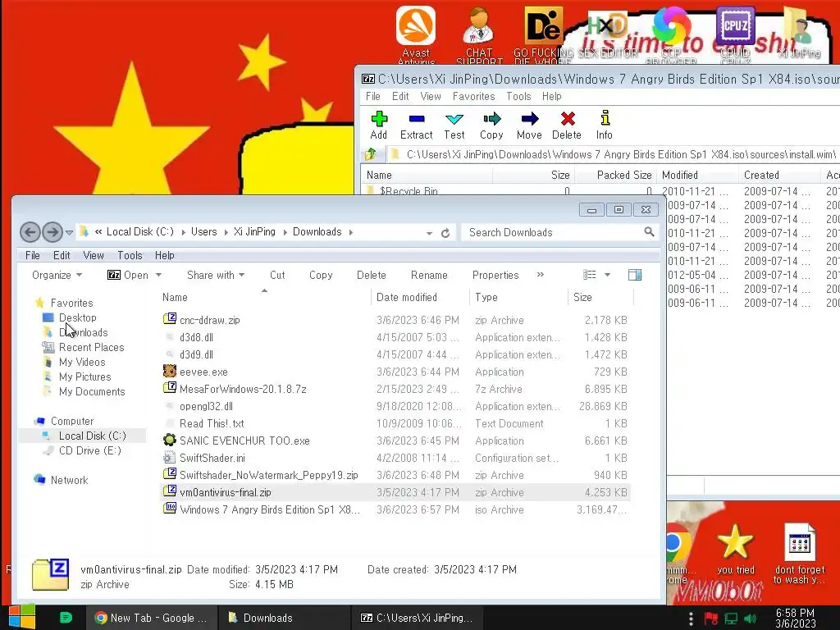Click Cut in Explorer toolbar
840x630 pixels.
(x=277, y=275)
